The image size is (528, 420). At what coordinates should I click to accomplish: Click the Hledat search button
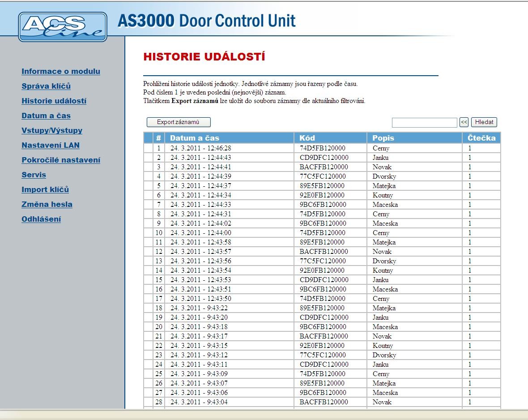point(484,122)
